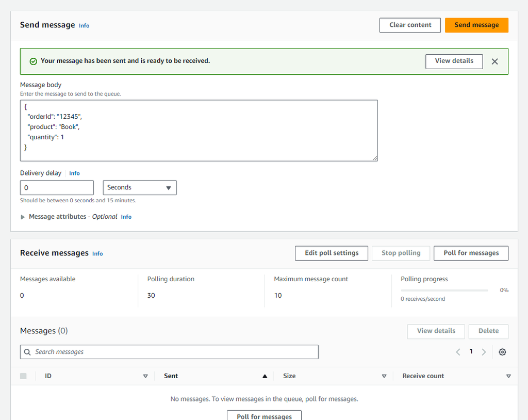Go to previous page of messages
This screenshot has height=420, width=528.
tap(458, 351)
